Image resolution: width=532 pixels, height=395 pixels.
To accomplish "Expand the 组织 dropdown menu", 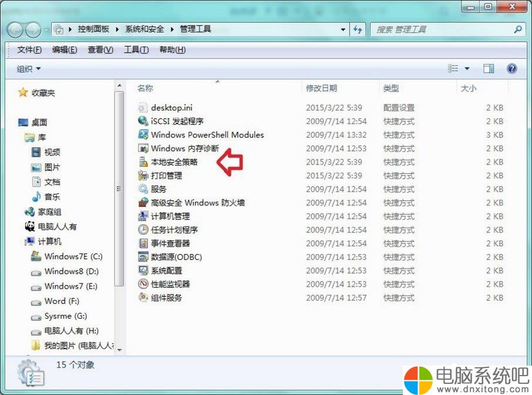I will coord(29,69).
